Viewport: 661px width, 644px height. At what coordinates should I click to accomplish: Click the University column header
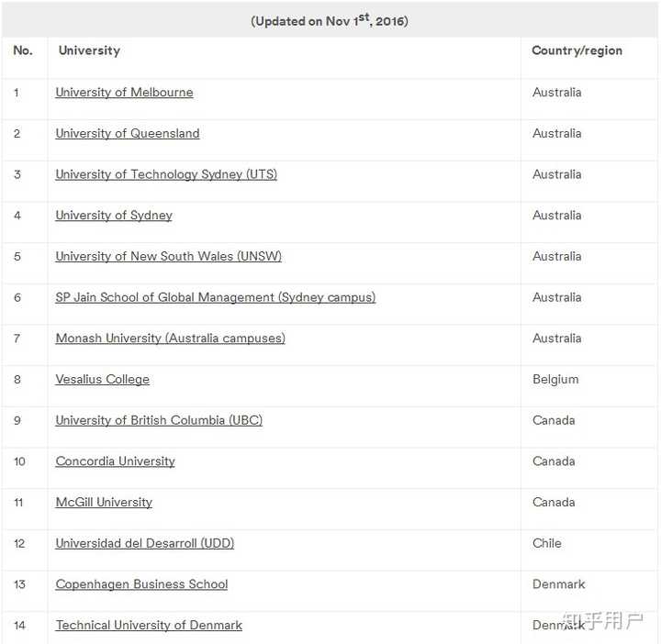point(89,51)
